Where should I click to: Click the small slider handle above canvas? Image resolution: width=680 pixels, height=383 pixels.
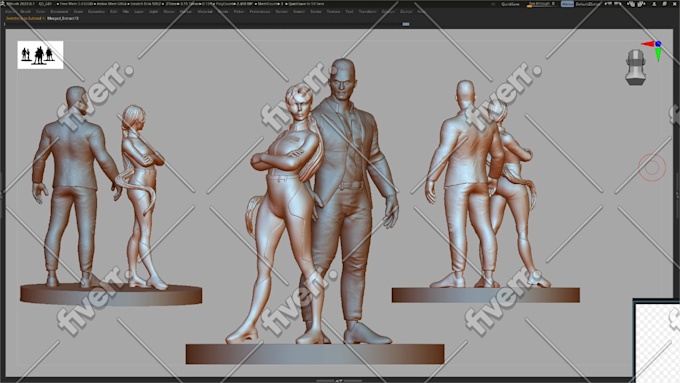(x=406, y=24)
